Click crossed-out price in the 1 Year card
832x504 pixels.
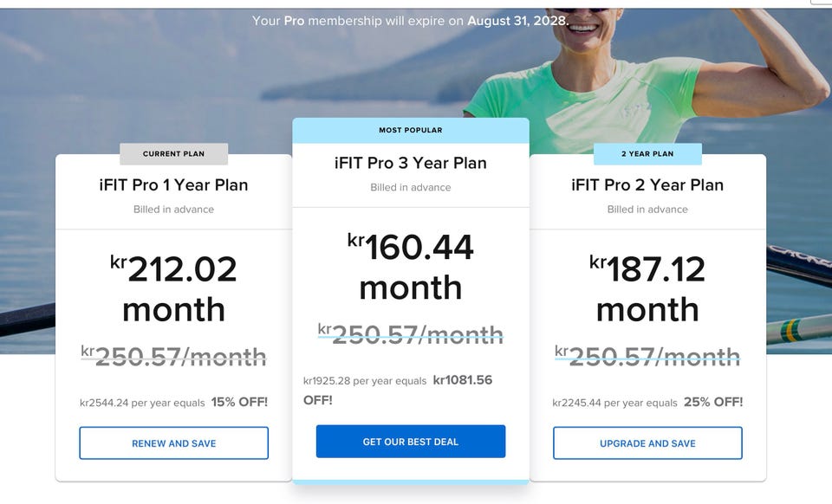pyautogui.click(x=173, y=356)
